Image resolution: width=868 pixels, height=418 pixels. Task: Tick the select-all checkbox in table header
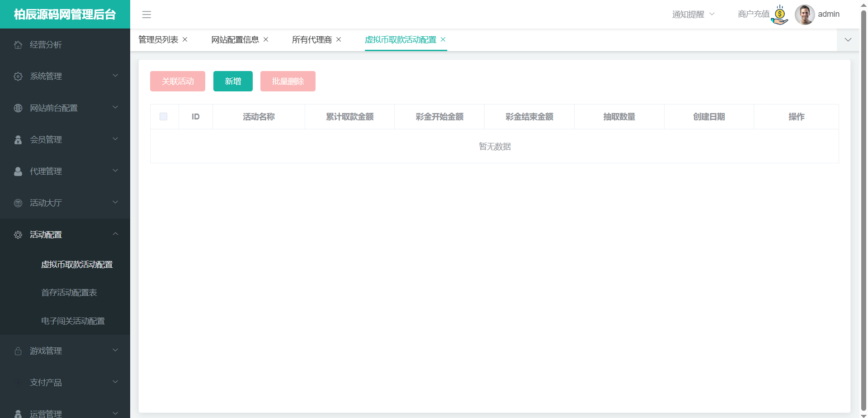click(164, 117)
